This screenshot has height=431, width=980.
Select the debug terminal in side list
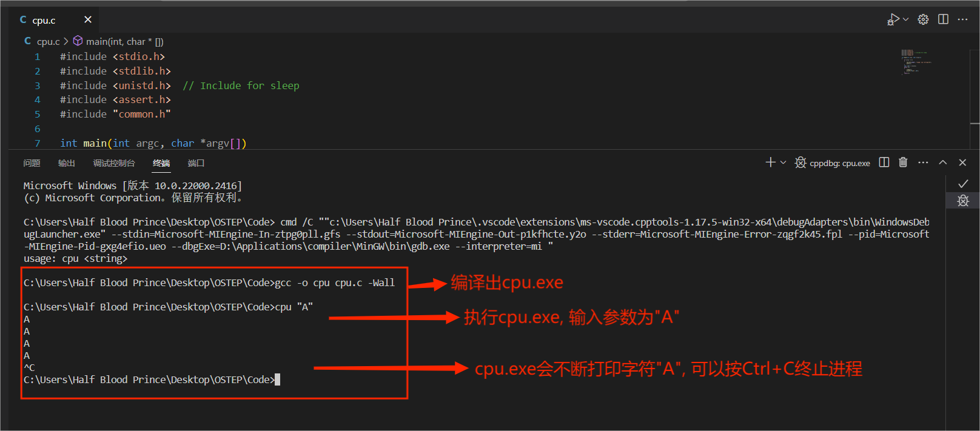tap(963, 201)
